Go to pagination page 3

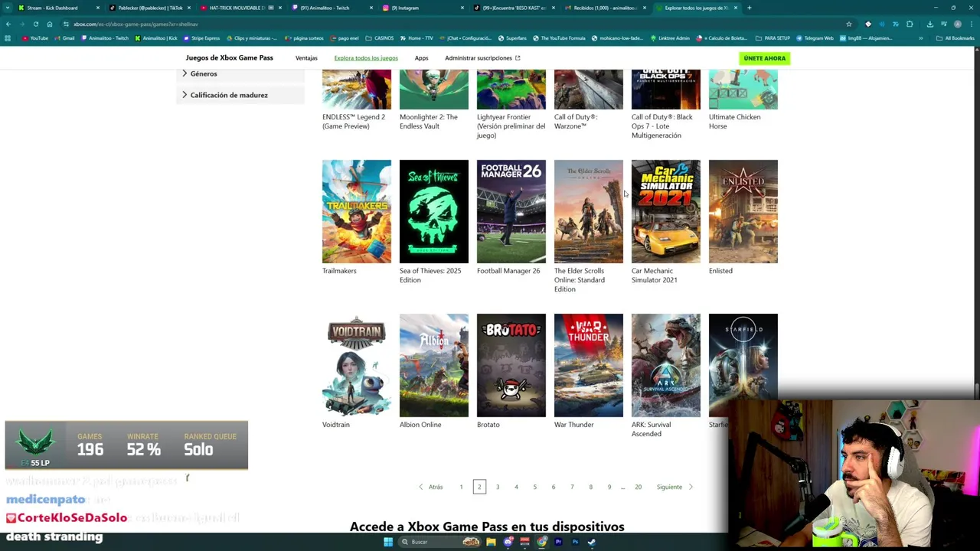point(498,487)
